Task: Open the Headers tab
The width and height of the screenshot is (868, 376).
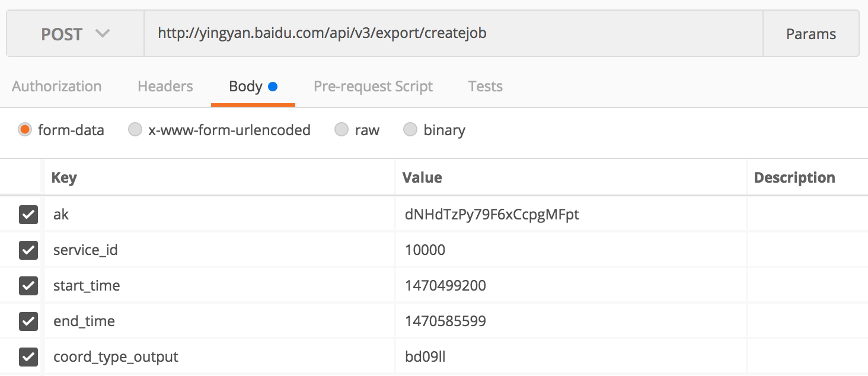Action: [165, 86]
